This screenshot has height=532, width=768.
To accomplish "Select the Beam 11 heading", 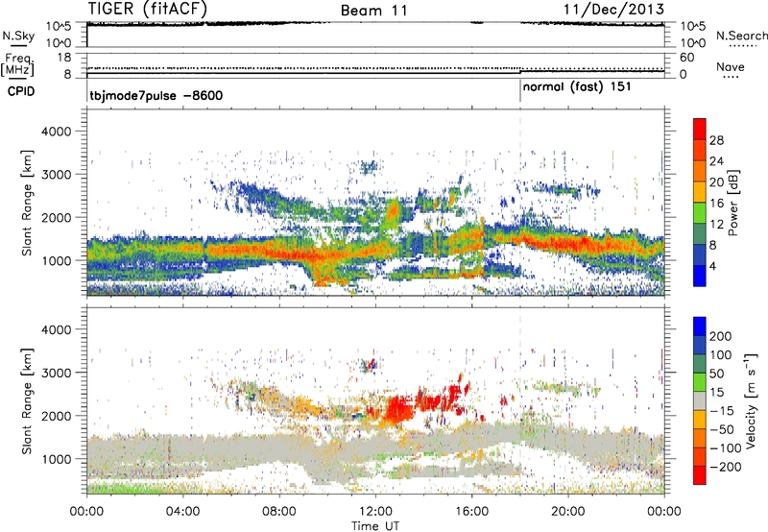I will coord(374,11).
